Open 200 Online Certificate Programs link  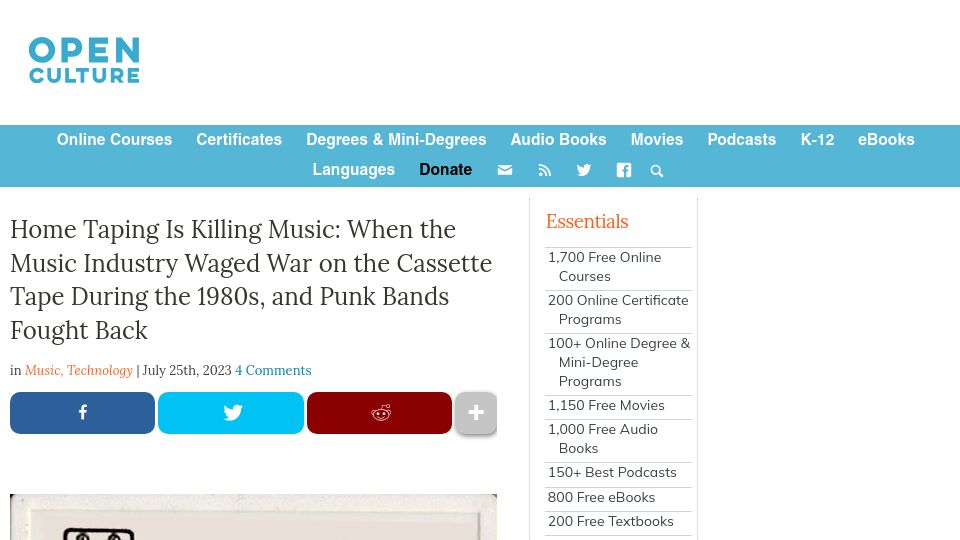(x=618, y=310)
